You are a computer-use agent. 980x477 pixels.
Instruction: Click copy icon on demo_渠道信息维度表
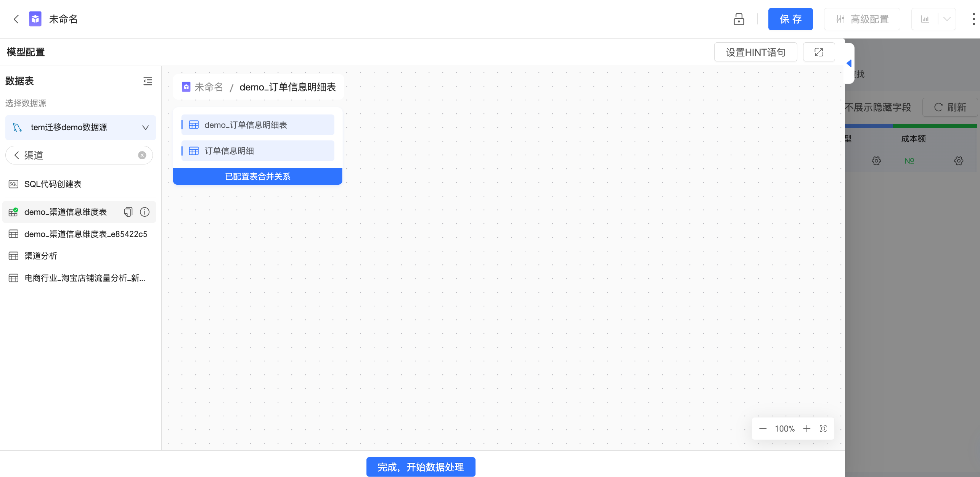point(128,212)
